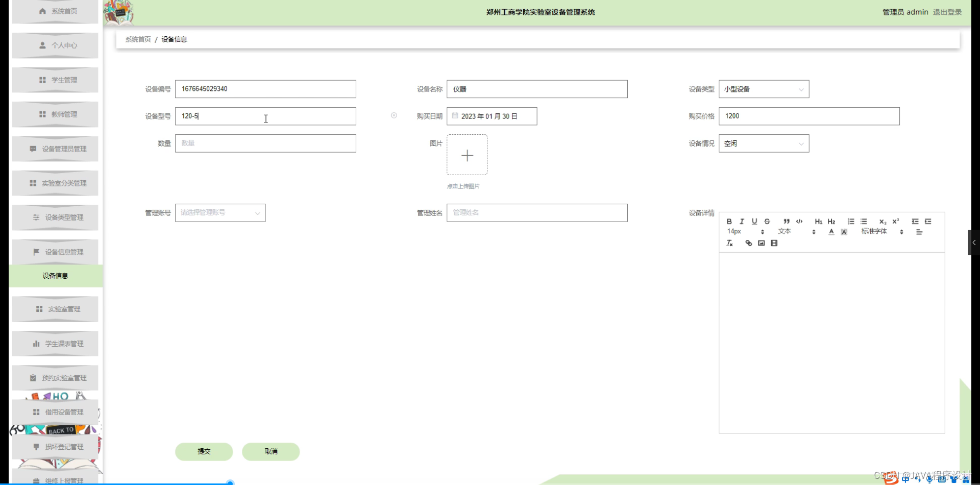Toggle strikethrough formatting in the editor

767,222
